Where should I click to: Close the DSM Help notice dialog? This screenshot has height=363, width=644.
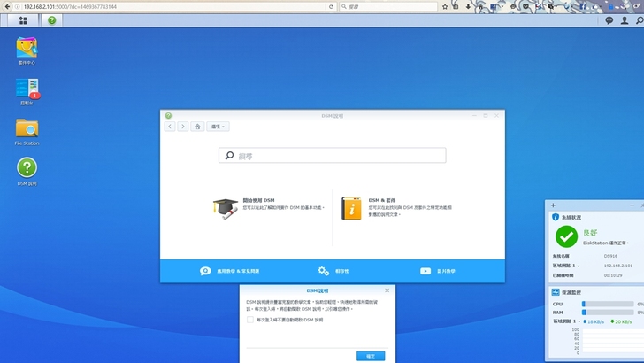tap(387, 290)
